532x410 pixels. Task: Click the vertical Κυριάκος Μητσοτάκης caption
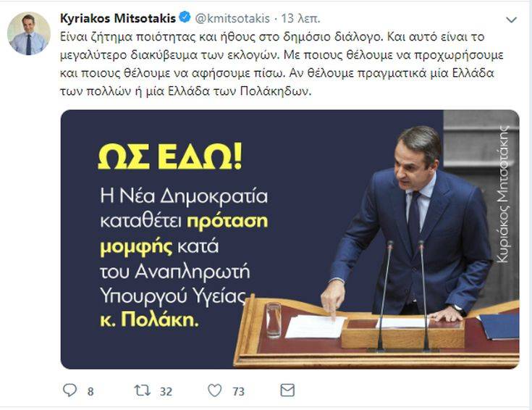pyautogui.click(x=502, y=194)
